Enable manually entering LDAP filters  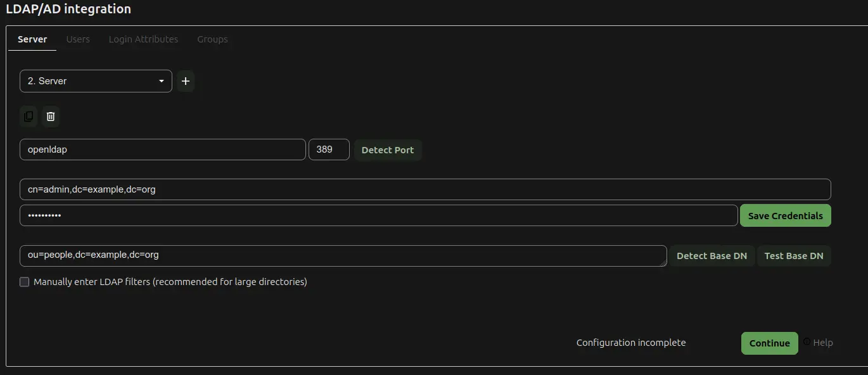(x=24, y=281)
